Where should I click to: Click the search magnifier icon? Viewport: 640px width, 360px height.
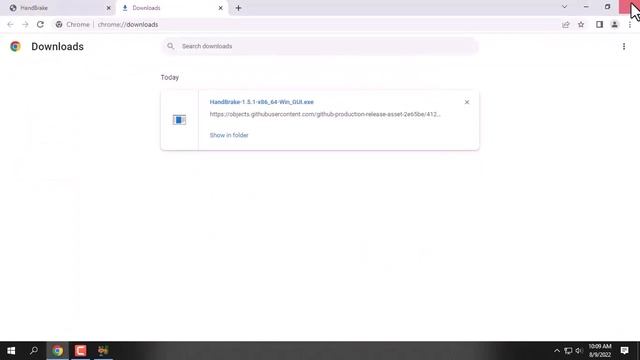(x=171, y=46)
